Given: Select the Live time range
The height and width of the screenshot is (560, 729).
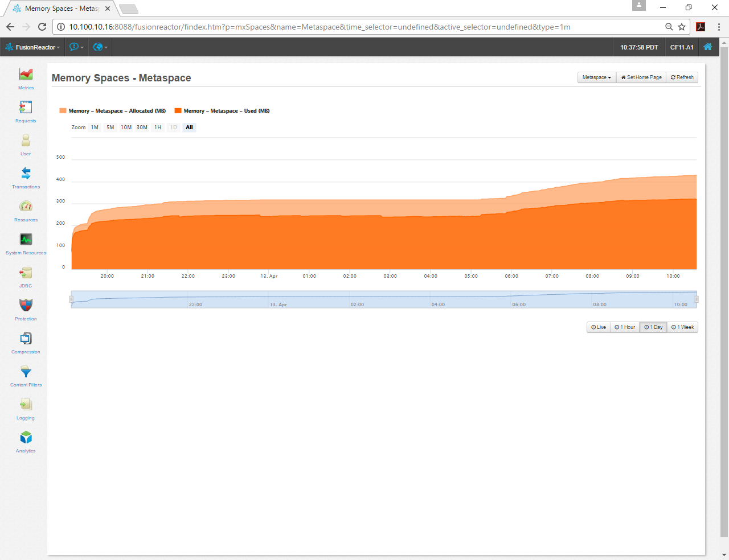Looking at the screenshot, I should click(599, 327).
